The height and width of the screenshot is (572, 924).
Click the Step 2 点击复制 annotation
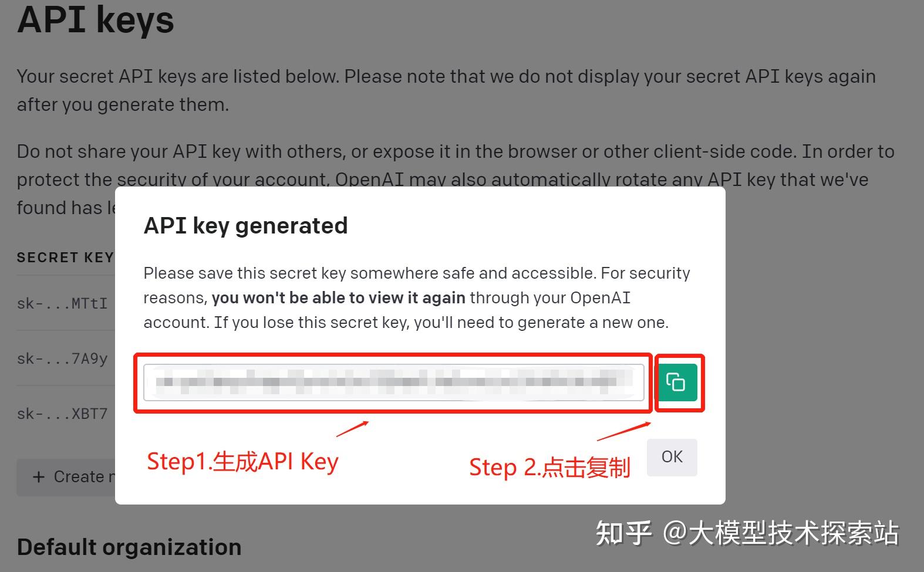tap(549, 468)
